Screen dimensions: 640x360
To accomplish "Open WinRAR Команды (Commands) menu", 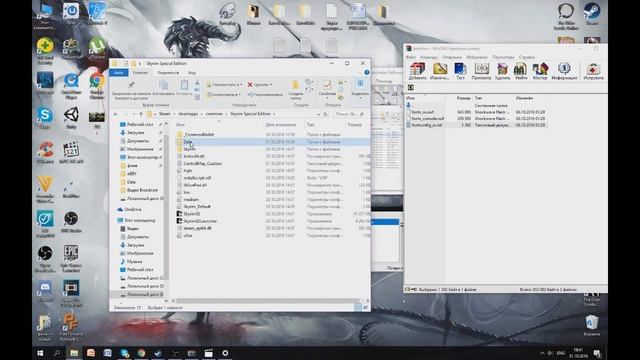I will tap(429, 57).
